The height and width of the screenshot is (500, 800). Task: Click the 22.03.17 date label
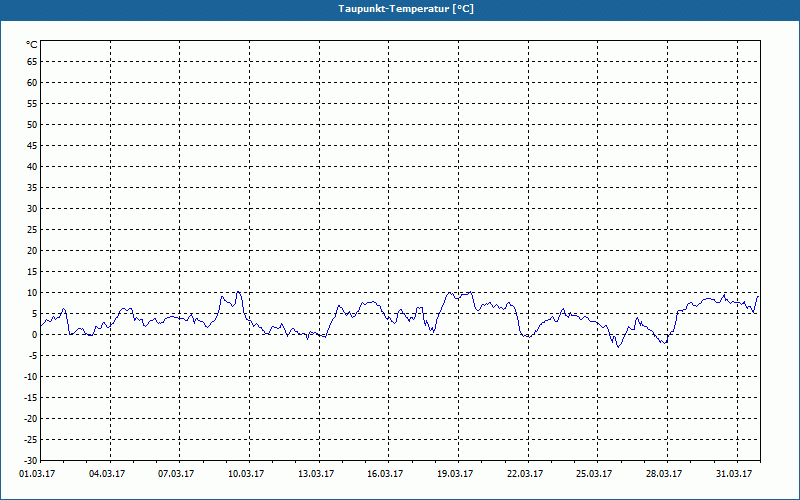525,474
